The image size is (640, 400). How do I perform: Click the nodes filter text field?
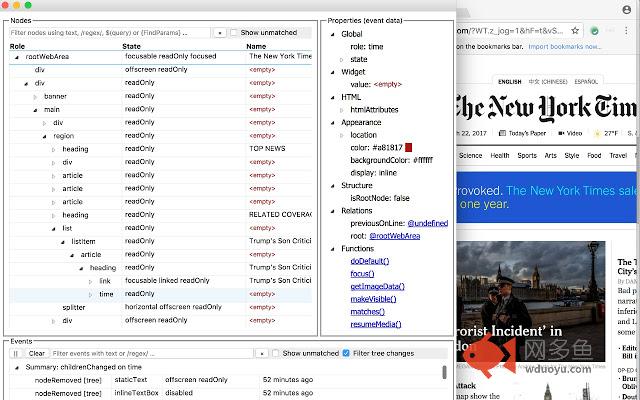click(108, 32)
